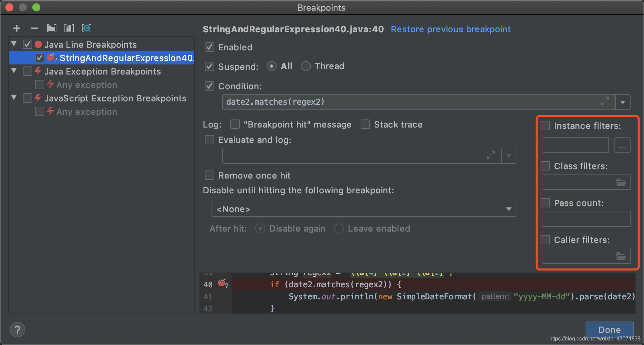Click the remove breakpoint minus icon
Viewport: 644px width, 345px height.
coord(34,29)
